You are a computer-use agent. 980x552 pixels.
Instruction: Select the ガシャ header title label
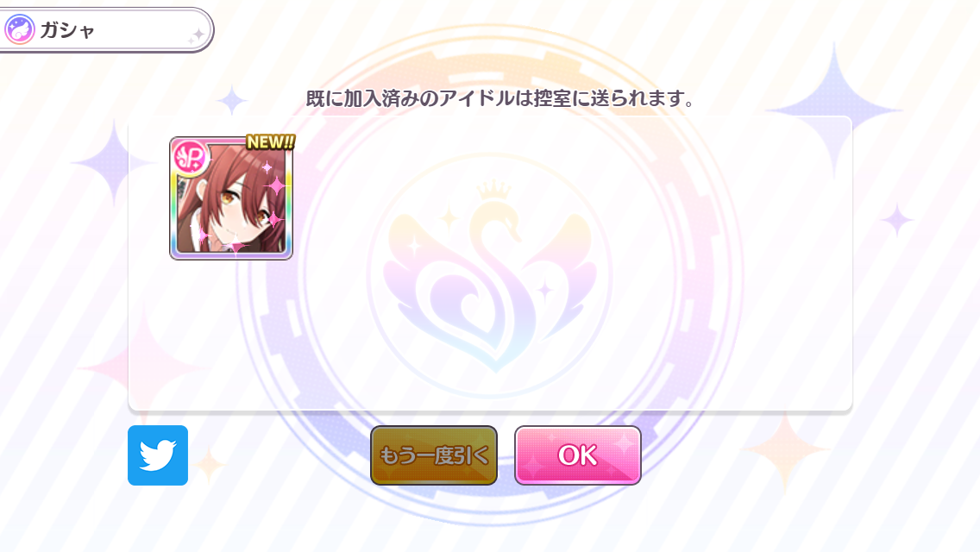[67, 30]
